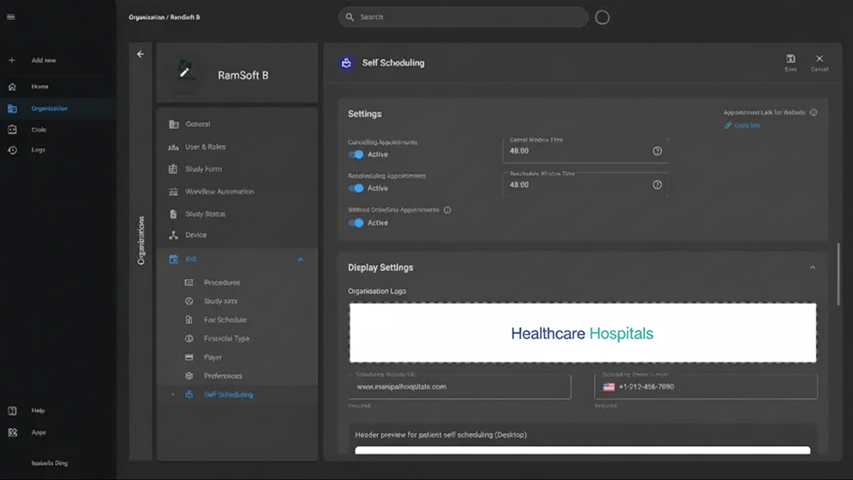The height and width of the screenshot is (480, 853).
Task: Open the phone country flag dropdown
Action: point(609,387)
